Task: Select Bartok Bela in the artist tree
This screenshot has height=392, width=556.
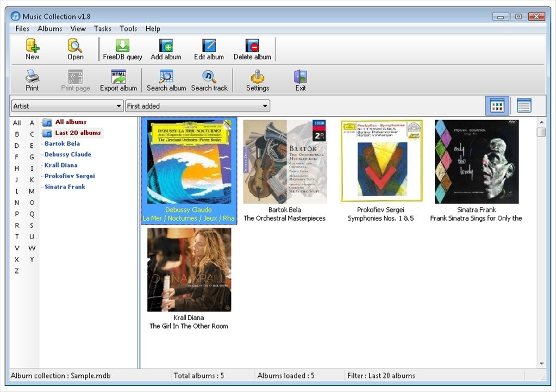Action: pyautogui.click(x=62, y=144)
